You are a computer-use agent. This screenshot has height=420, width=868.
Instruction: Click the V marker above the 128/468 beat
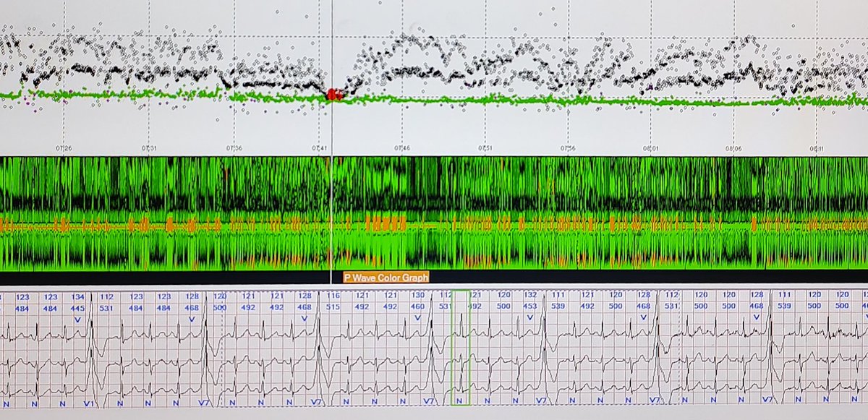pos(192,318)
